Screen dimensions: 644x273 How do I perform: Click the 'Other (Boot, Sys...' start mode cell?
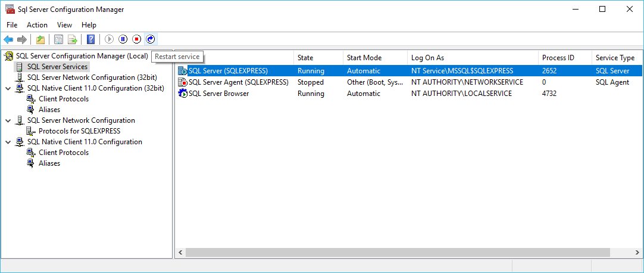(375, 82)
